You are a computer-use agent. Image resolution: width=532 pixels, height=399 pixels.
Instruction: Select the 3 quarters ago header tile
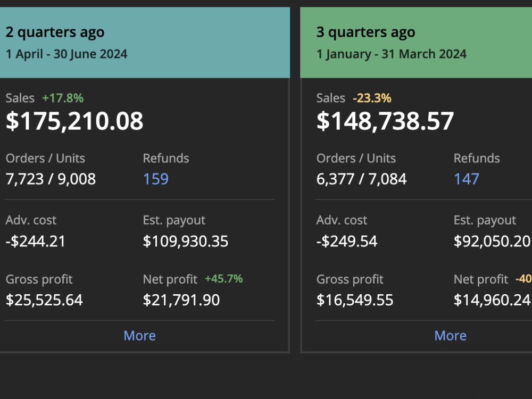pyautogui.click(x=416, y=43)
